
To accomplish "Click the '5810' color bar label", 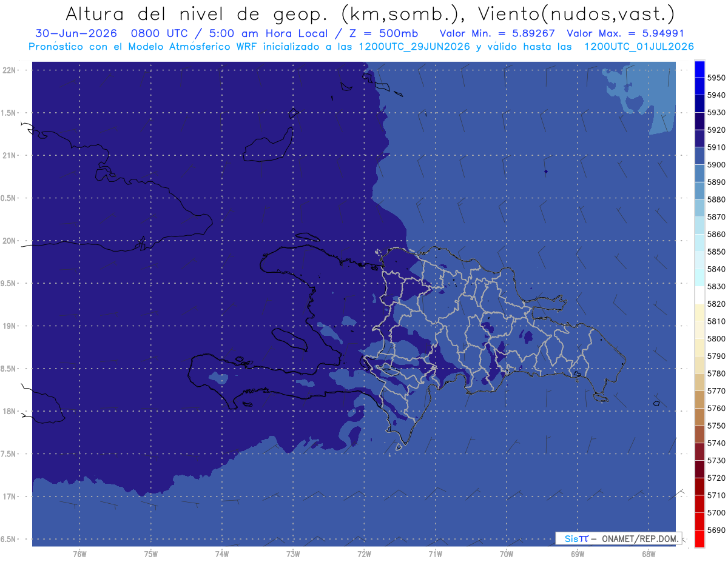I will 716,321.
